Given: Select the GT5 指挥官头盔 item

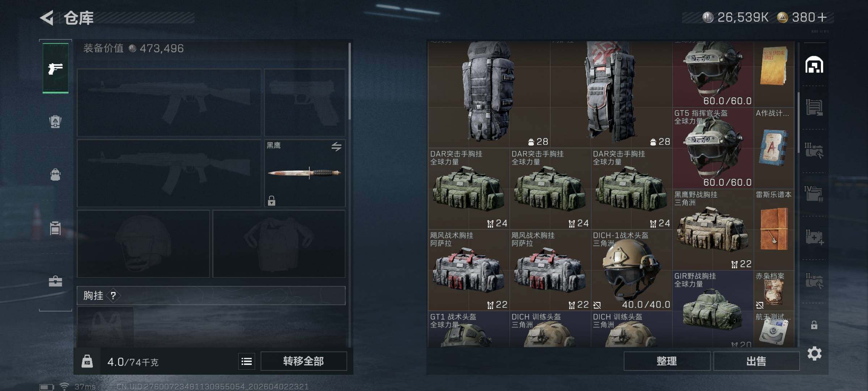Looking at the screenshot, I should [712, 148].
